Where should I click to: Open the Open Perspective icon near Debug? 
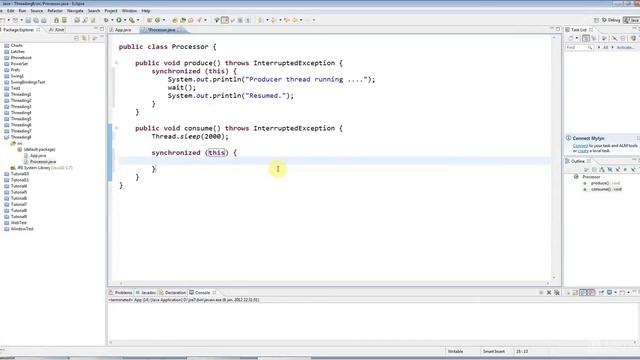pos(596,20)
